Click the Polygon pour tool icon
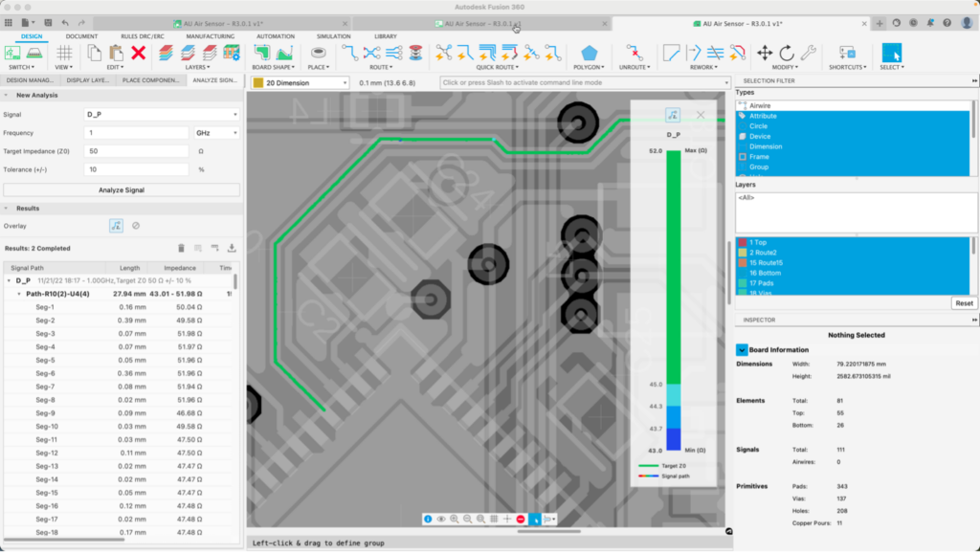This screenshot has width=980, height=554. pyautogui.click(x=590, y=53)
